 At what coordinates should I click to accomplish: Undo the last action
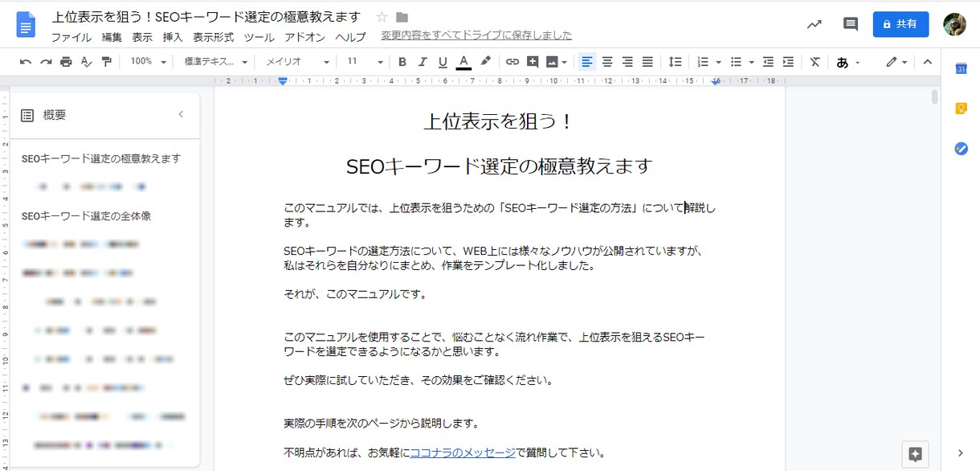(26, 62)
